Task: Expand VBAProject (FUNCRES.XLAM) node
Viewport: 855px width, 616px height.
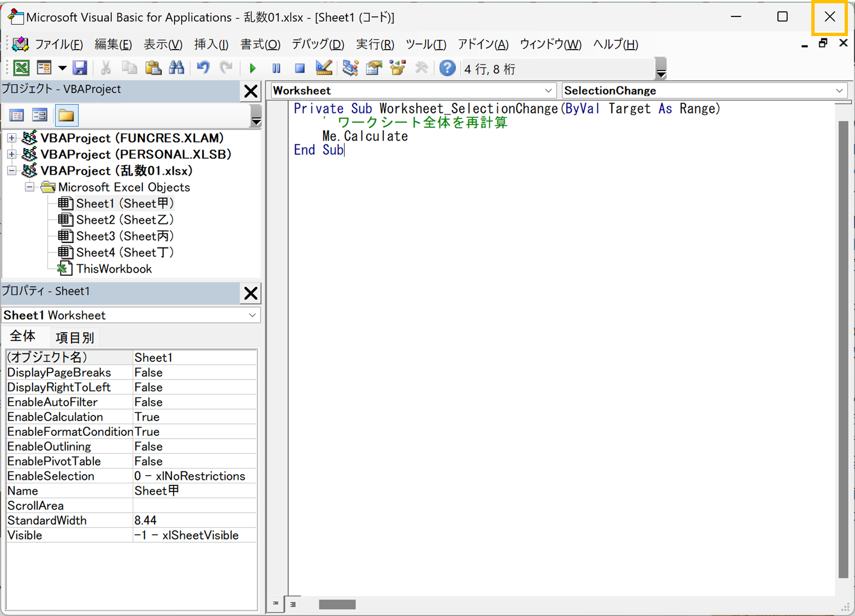Action: pyautogui.click(x=11, y=138)
